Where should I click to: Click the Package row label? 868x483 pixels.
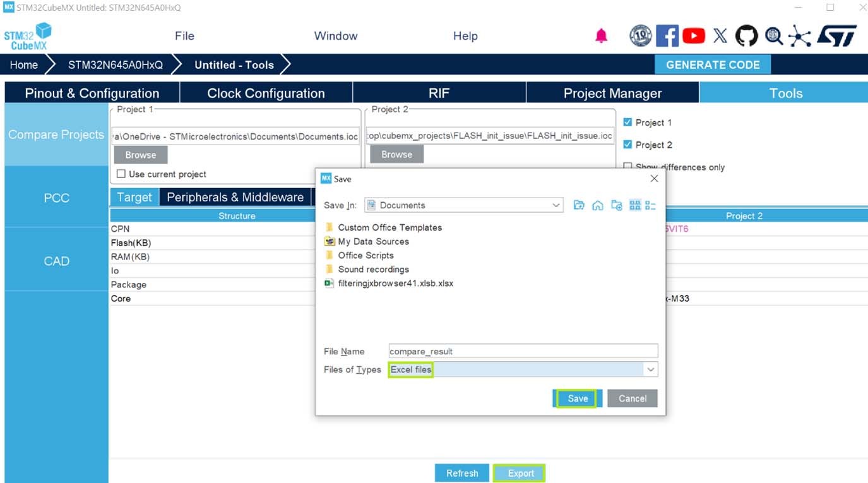(x=129, y=284)
